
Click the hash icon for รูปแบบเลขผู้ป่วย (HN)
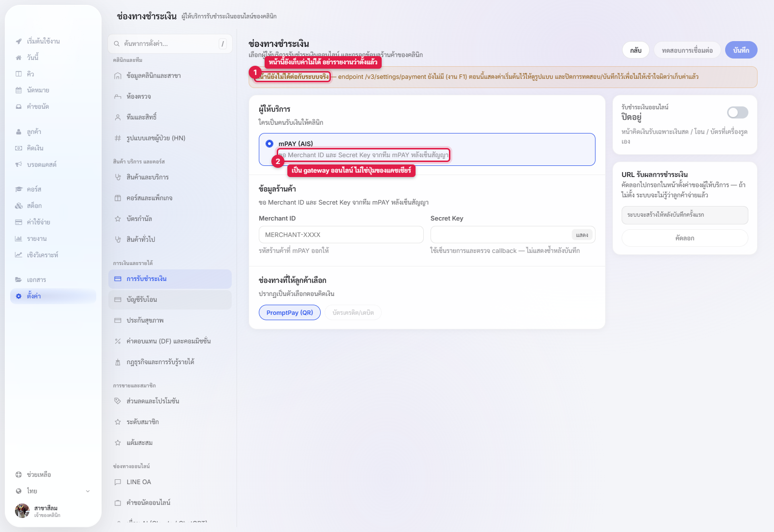[x=118, y=138]
